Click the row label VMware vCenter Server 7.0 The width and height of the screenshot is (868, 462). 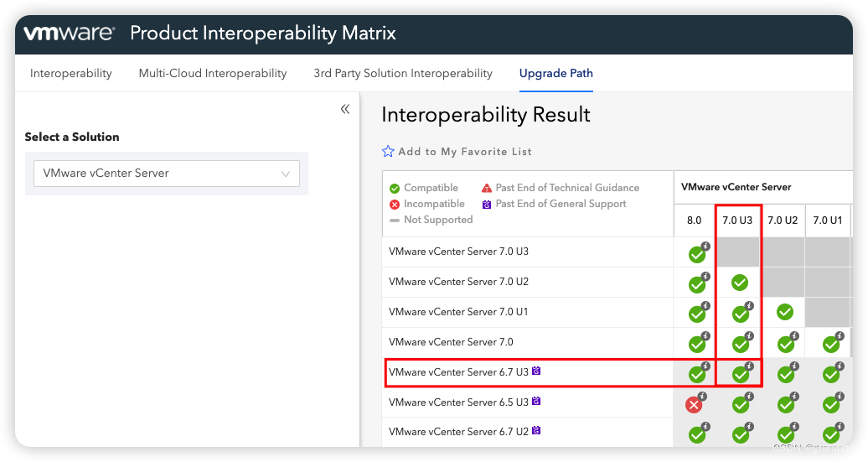coord(451,342)
